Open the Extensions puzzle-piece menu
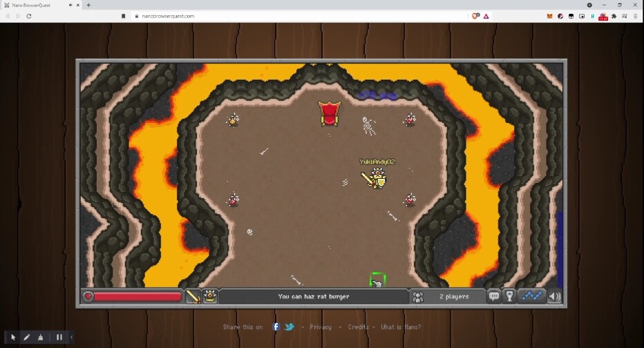Viewport: 644px width, 348px height. coord(614,16)
